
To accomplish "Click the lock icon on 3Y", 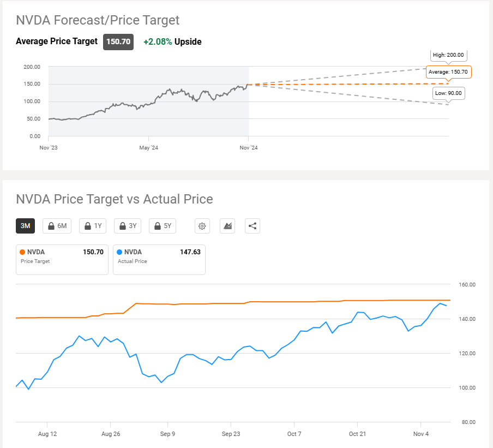I will (x=123, y=226).
